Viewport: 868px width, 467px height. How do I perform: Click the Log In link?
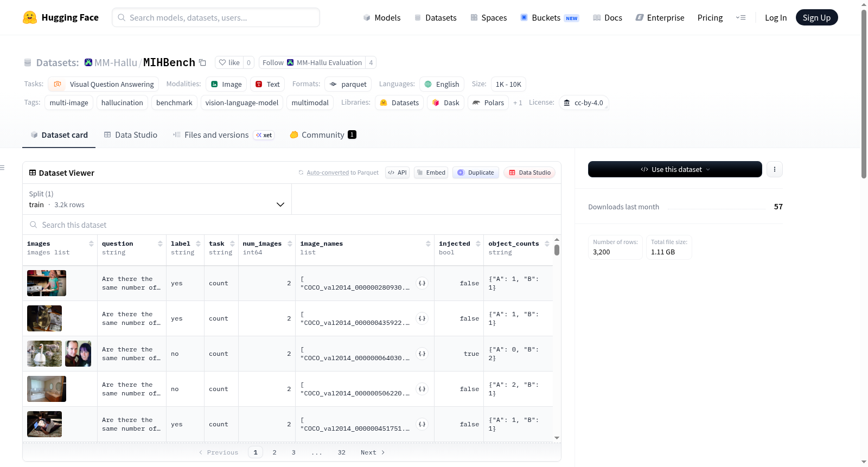click(x=776, y=17)
